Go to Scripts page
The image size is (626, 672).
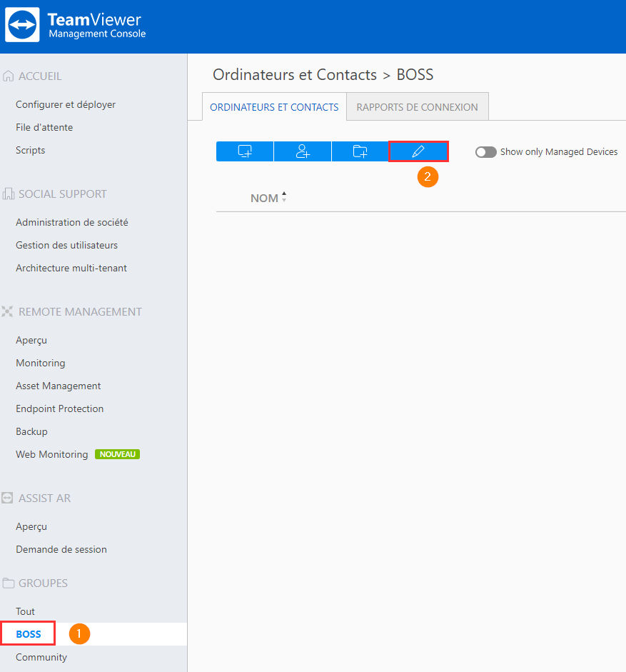(31, 151)
